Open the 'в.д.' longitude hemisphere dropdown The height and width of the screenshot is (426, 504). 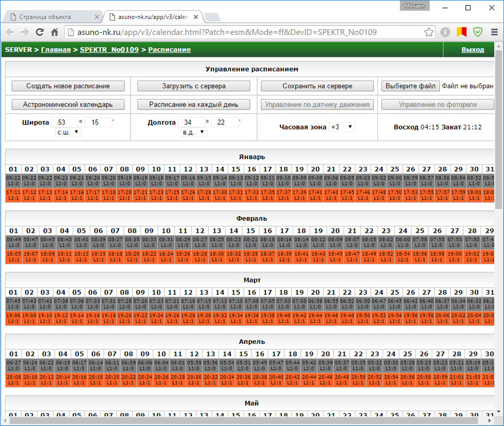pyautogui.click(x=194, y=132)
